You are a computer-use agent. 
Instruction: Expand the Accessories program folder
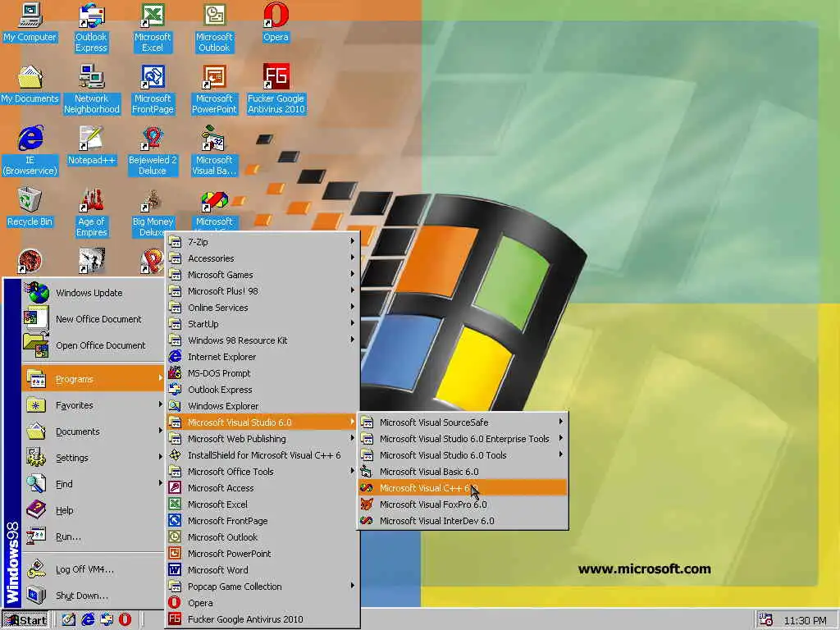(262, 258)
